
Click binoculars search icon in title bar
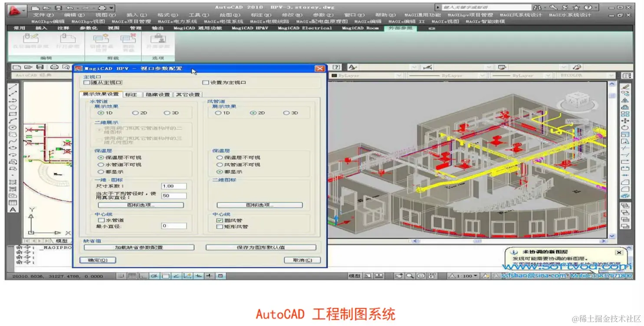(x=538, y=8)
